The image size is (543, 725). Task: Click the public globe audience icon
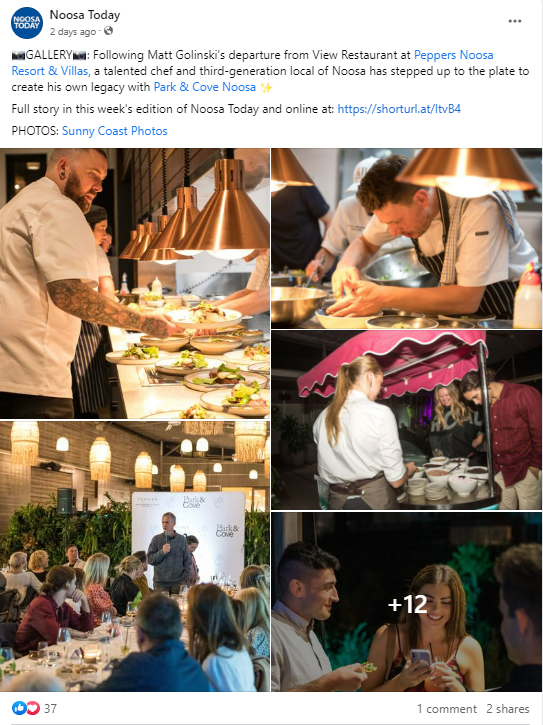click(108, 31)
